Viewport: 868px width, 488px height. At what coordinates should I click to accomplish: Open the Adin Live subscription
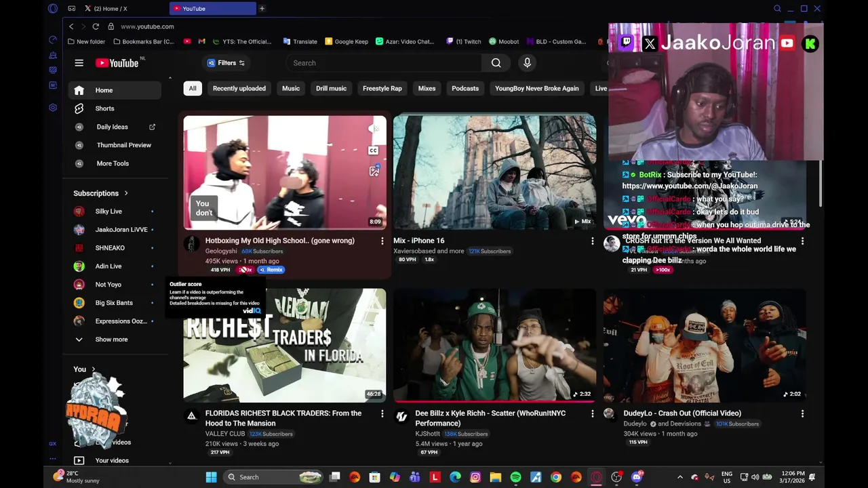[115, 266]
